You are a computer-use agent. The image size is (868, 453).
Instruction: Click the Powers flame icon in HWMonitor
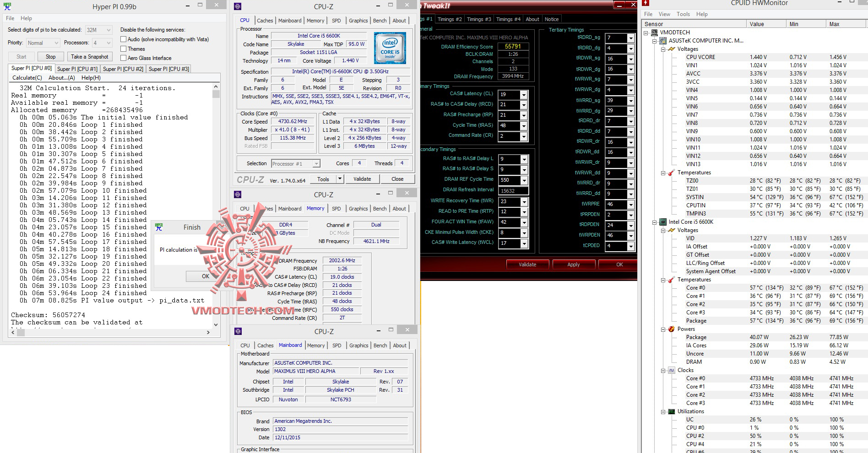tap(672, 329)
